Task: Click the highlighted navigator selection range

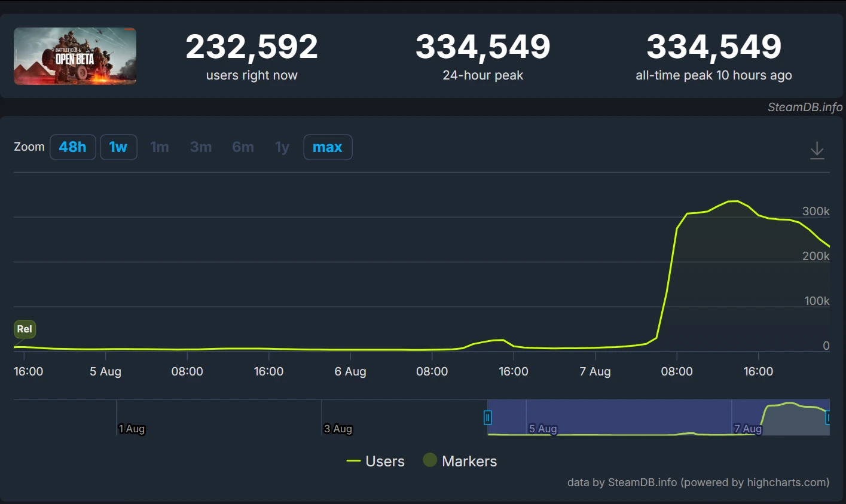Action: (x=658, y=417)
